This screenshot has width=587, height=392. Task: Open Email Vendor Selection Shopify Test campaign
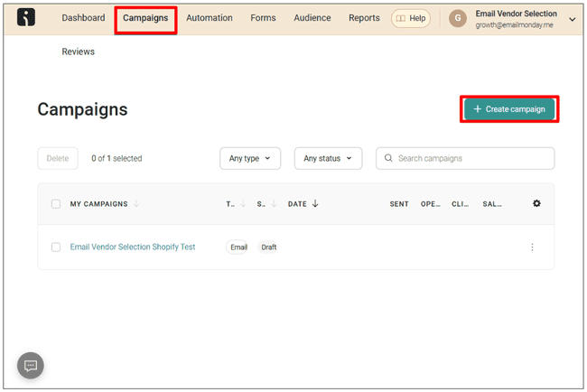pyautogui.click(x=132, y=247)
